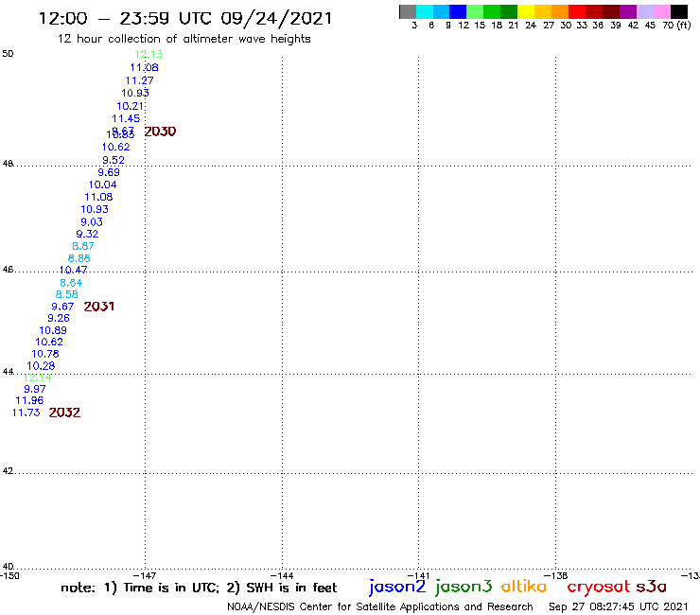
Task: Select the orange swatch in the color scale
Action: pos(560,11)
